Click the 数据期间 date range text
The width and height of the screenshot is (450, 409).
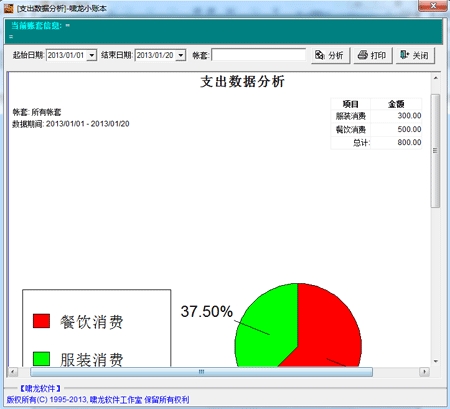point(71,124)
